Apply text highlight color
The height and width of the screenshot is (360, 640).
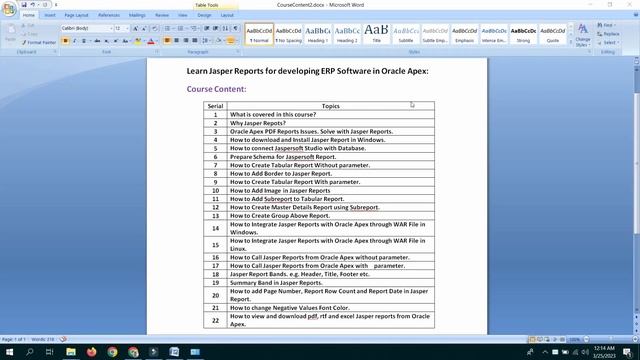(138, 41)
